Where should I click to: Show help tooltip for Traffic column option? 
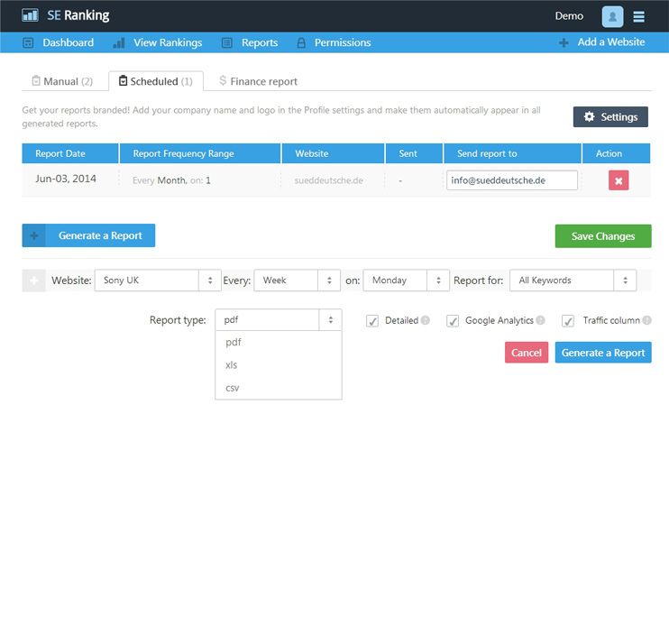646,320
